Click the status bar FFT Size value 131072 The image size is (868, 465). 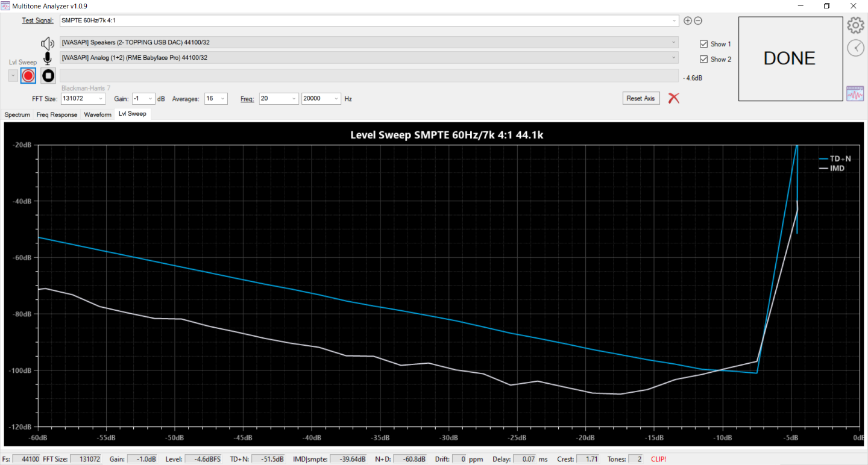click(86, 459)
